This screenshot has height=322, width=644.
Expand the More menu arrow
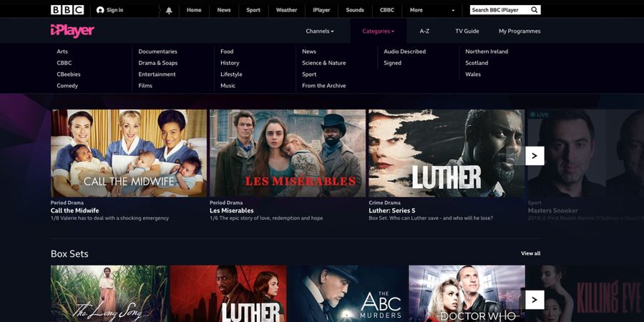[454, 10]
